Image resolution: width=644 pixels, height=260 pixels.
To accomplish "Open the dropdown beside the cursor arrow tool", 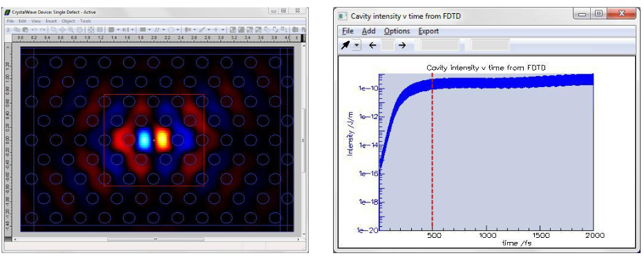I will coord(356,46).
